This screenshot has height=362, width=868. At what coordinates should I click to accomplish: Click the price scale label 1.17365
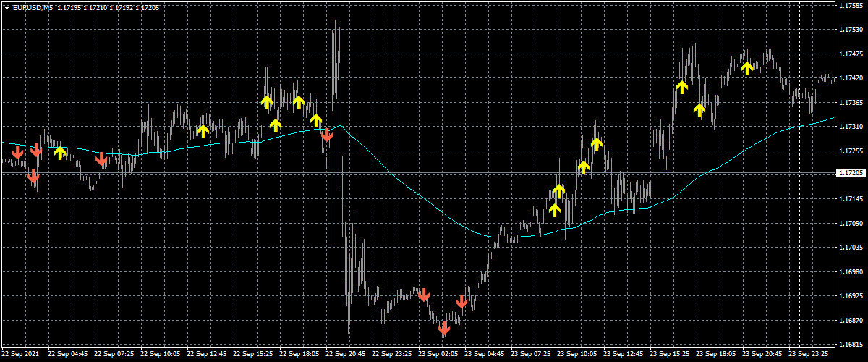tap(851, 102)
